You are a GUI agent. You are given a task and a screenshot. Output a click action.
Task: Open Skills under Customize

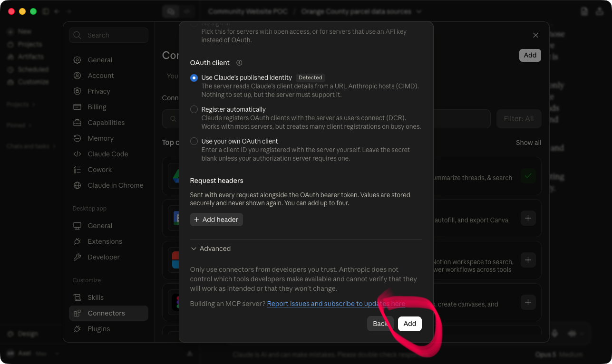click(x=108, y=297)
